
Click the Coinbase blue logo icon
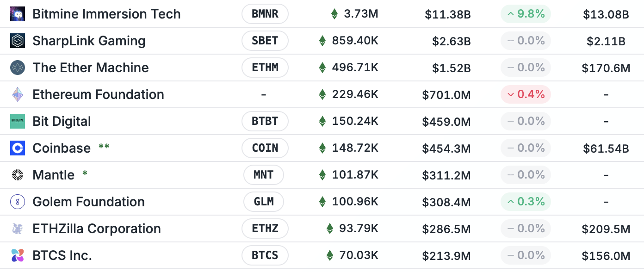[18, 148]
